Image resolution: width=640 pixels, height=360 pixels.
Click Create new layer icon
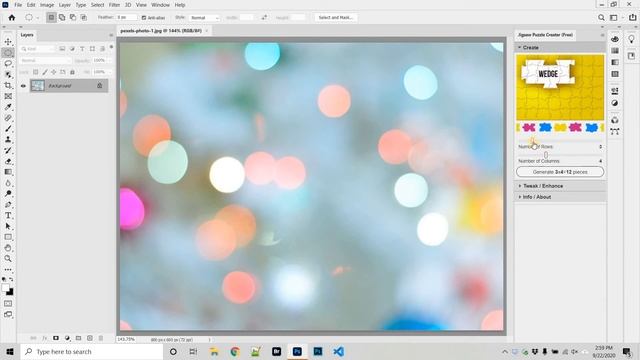pyautogui.click(x=90, y=338)
